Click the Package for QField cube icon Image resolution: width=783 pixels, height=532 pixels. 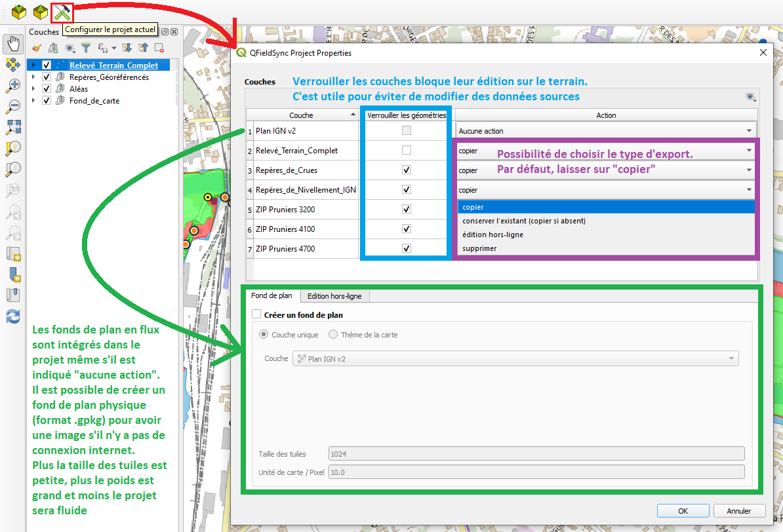(18, 12)
